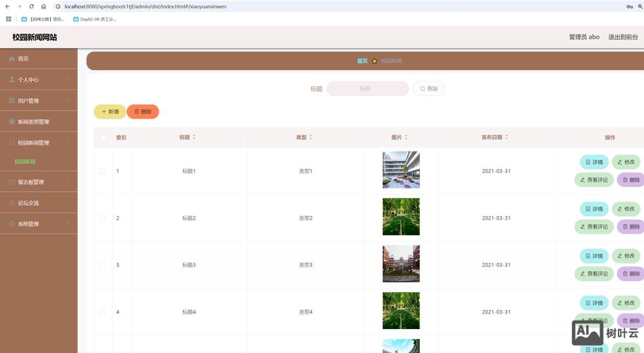Screen dimensions: 644x353
Task: Sort table by 标题 column arrows
Action: coord(194,137)
